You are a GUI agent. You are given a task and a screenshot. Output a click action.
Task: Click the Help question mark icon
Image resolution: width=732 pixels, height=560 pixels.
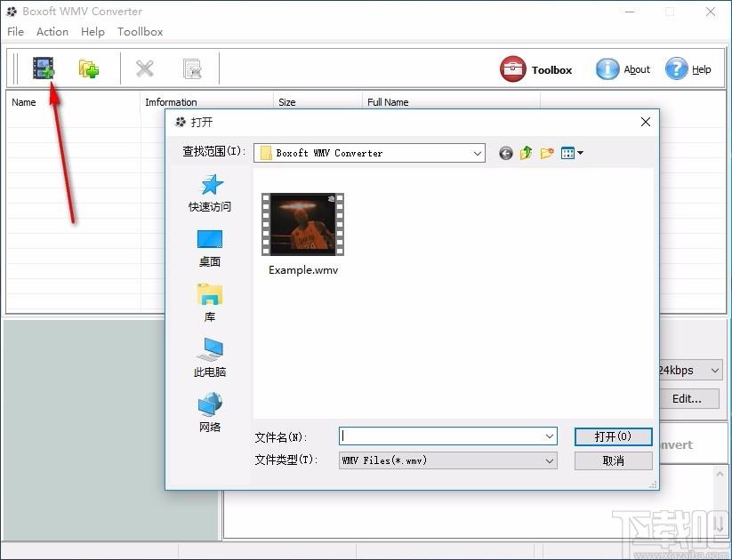(x=677, y=69)
